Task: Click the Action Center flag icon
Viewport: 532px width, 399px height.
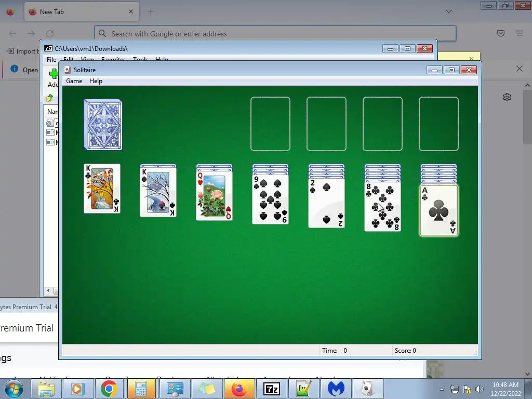Action: pos(467,389)
